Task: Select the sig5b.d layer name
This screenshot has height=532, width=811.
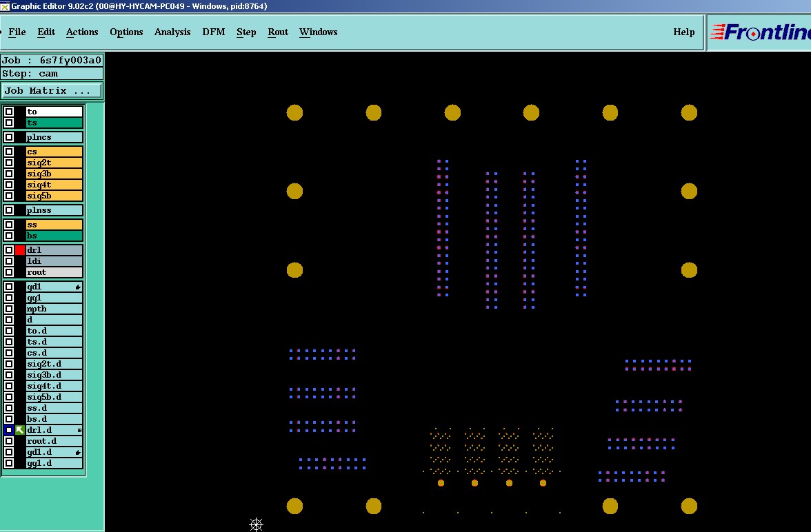Action: coord(54,397)
